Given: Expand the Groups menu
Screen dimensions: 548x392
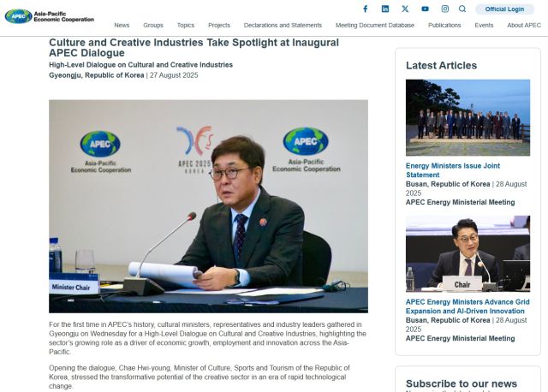Looking at the screenshot, I should (x=153, y=26).
